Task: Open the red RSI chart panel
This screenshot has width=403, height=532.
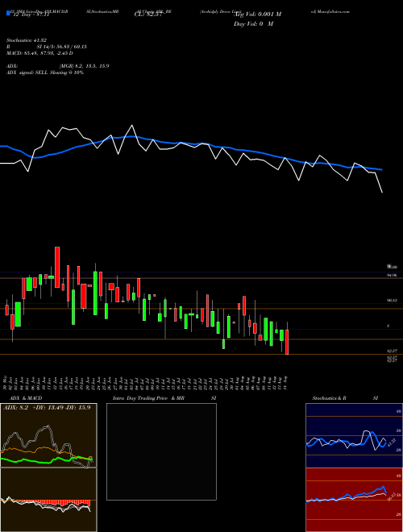Action: click(354, 500)
